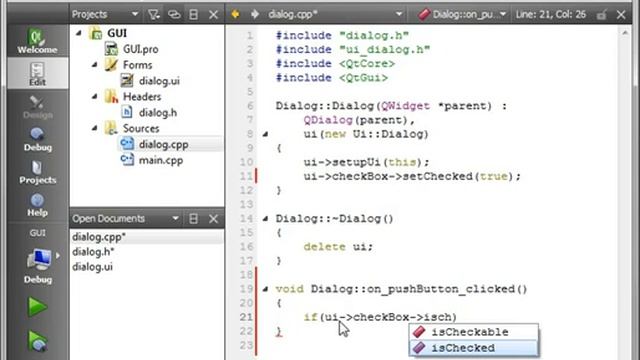Select the Sources folder
Viewport: 640px width, 360px height.
(x=141, y=129)
